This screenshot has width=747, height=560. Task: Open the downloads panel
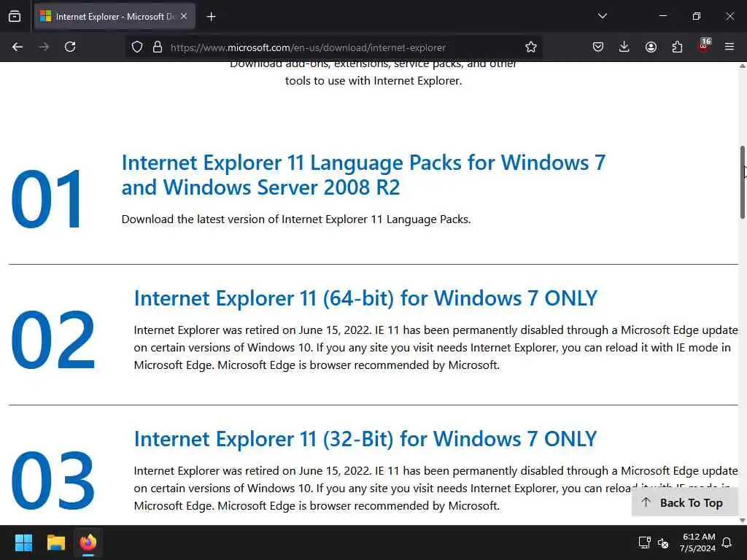pos(624,47)
